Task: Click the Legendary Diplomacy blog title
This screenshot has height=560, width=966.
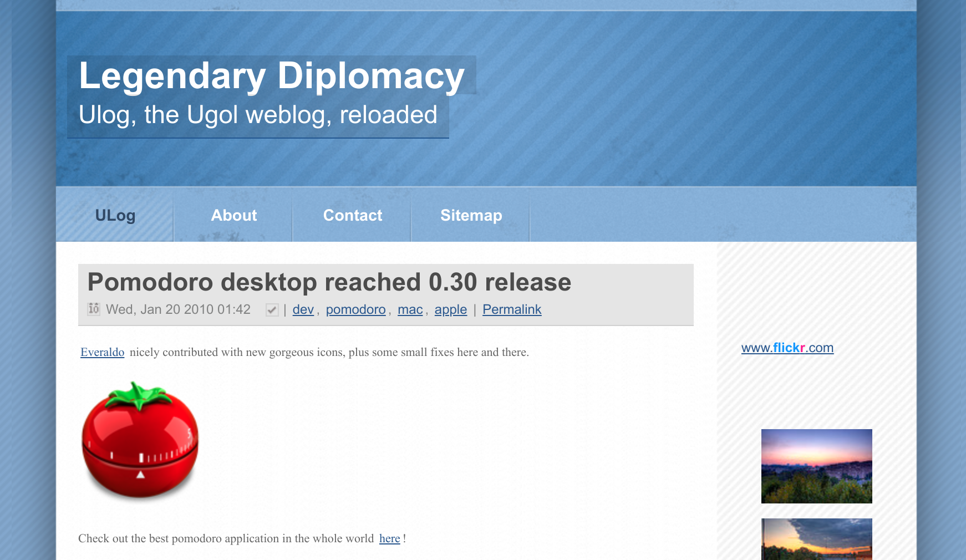Action: 272,77
